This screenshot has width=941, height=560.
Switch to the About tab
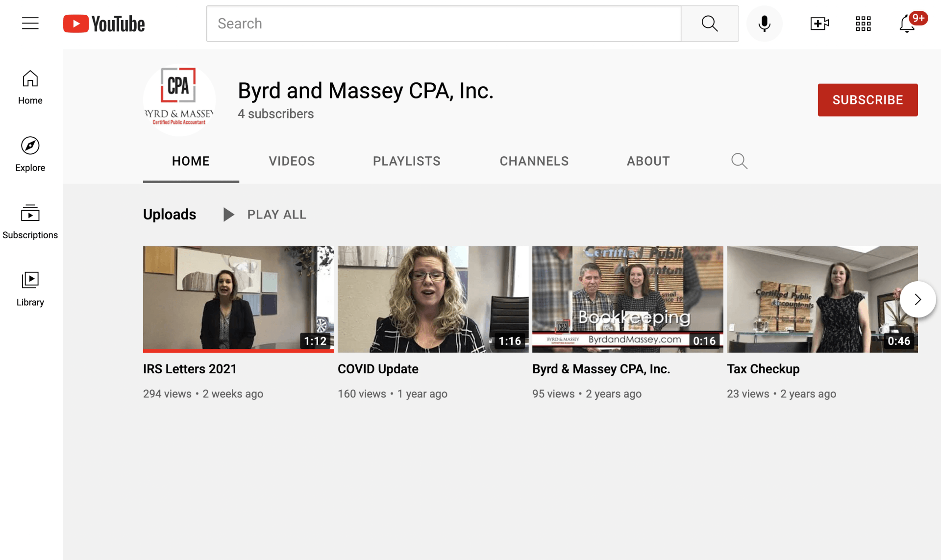(648, 161)
